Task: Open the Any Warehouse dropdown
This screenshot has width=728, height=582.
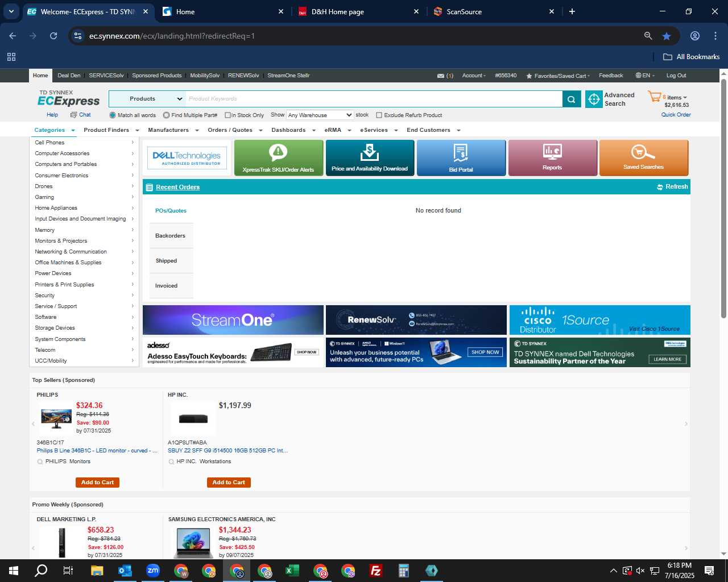Action: [320, 115]
